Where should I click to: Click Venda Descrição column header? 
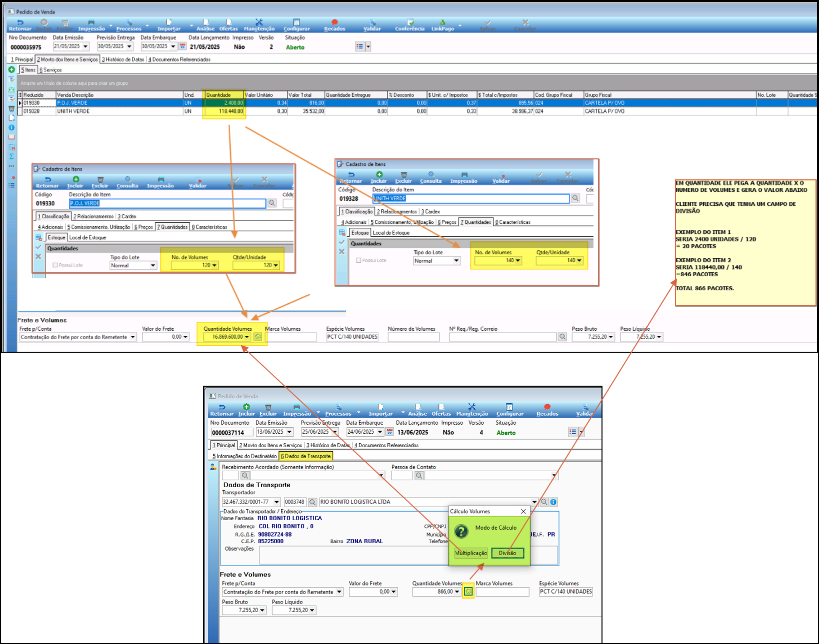[119, 95]
